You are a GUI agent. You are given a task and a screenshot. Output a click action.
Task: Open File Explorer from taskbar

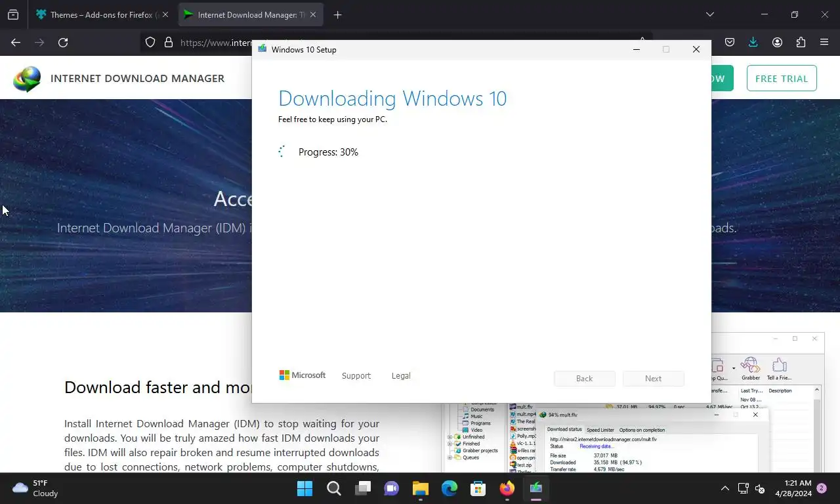(x=421, y=488)
